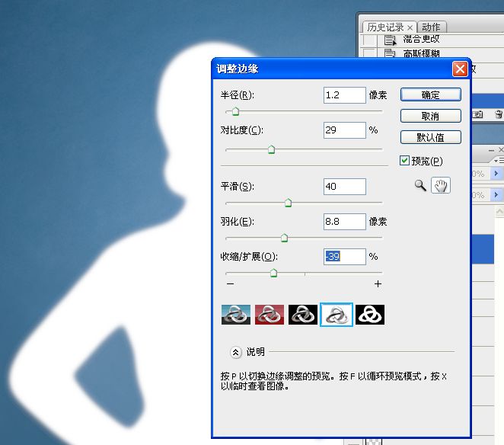This screenshot has height=445, width=504.
Task: Choose Standard preview mode thumbnail
Action: [x=236, y=315]
